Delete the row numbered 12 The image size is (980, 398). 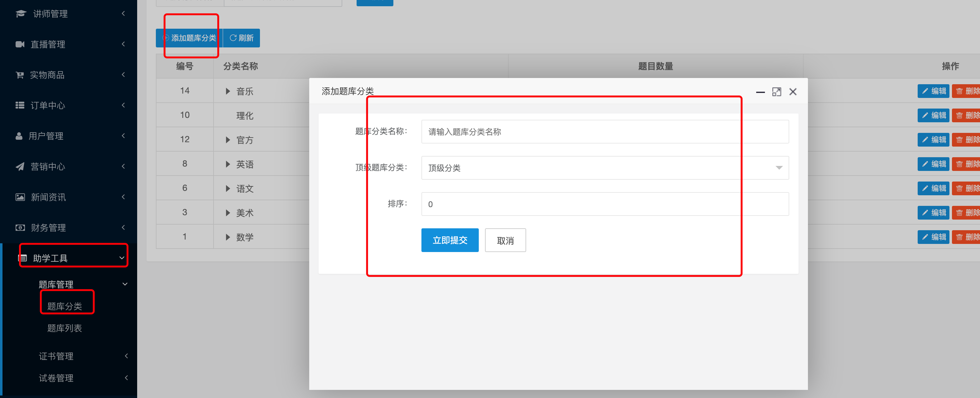click(966, 140)
